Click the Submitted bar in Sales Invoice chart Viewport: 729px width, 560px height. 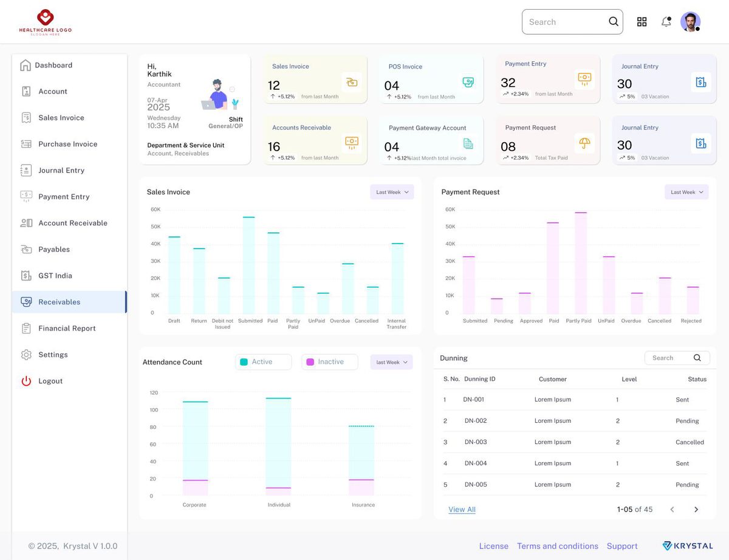coord(249,265)
